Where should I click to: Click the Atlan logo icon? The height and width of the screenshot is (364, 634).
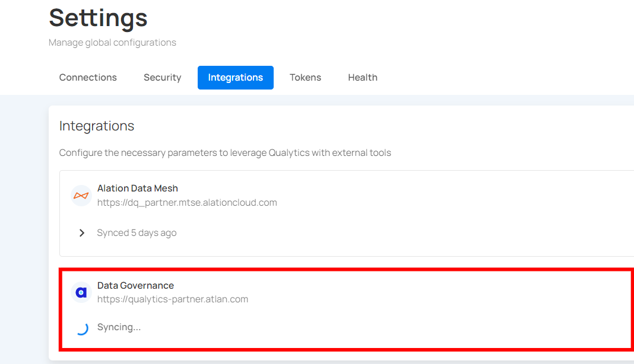click(x=81, y=292)
